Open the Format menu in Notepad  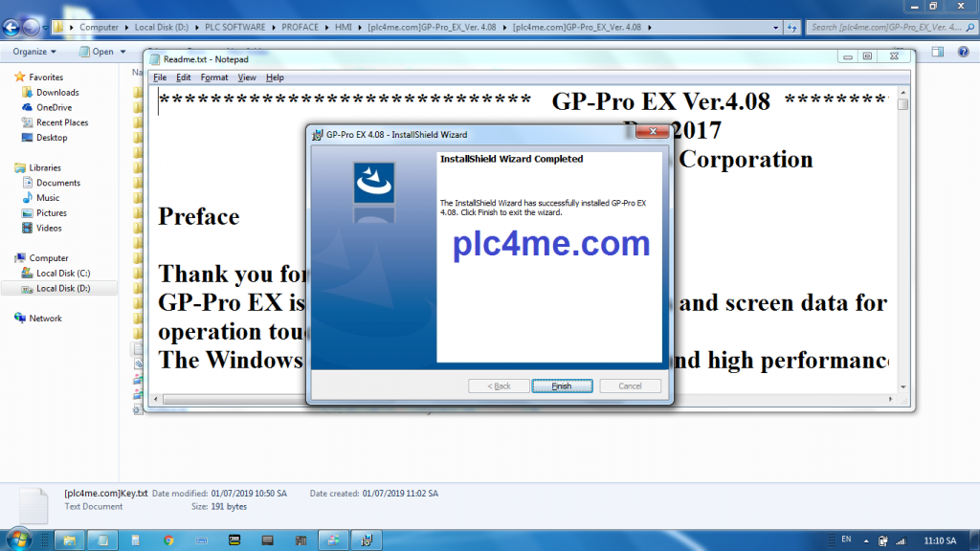(x=214, y=77)
